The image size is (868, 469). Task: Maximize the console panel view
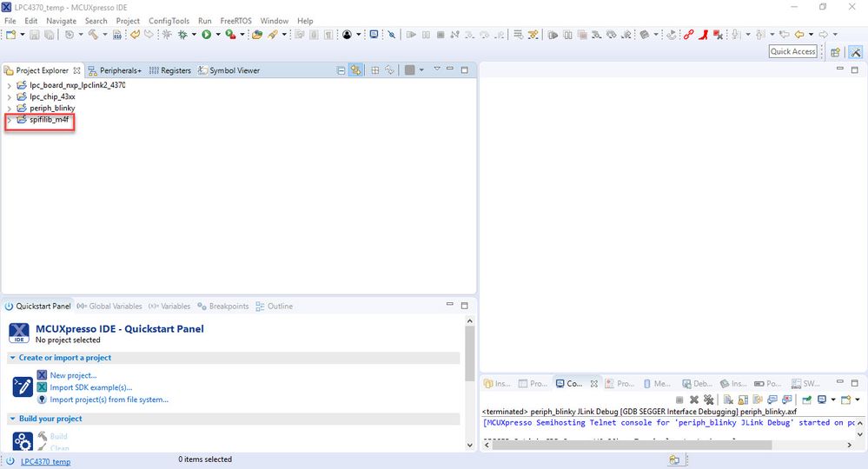pos(855,383)
